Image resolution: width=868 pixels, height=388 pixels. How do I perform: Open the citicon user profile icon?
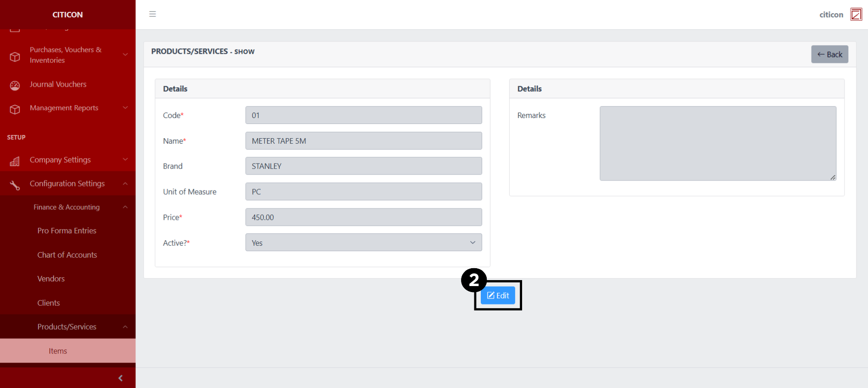[x=856, y=14]
